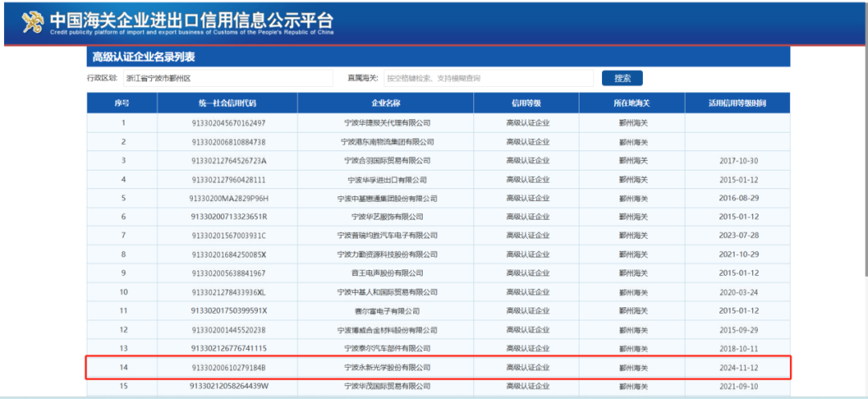Click credit code 913302126776741115
Viewport: 868px width, 399px height.
point(228,348)
